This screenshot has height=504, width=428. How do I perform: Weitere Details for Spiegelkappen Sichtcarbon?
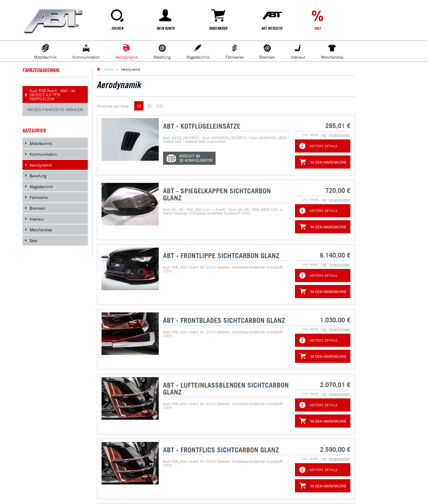(x=323, y=211)
